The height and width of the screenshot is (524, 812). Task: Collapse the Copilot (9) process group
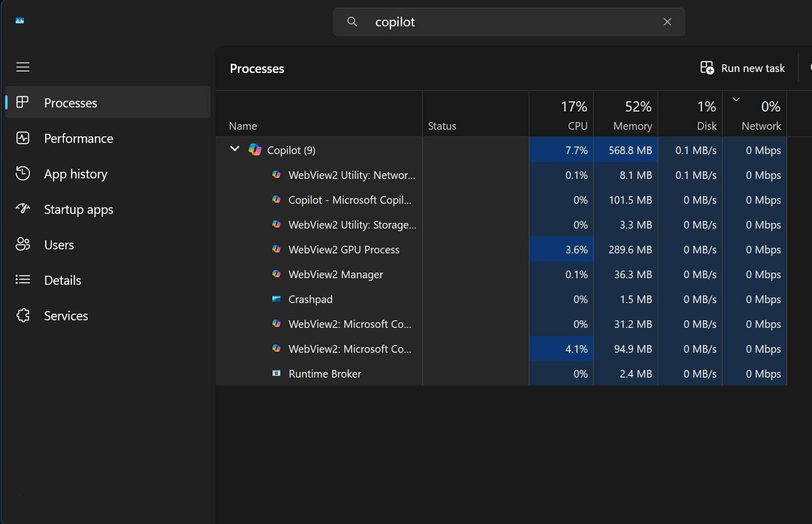234,149
